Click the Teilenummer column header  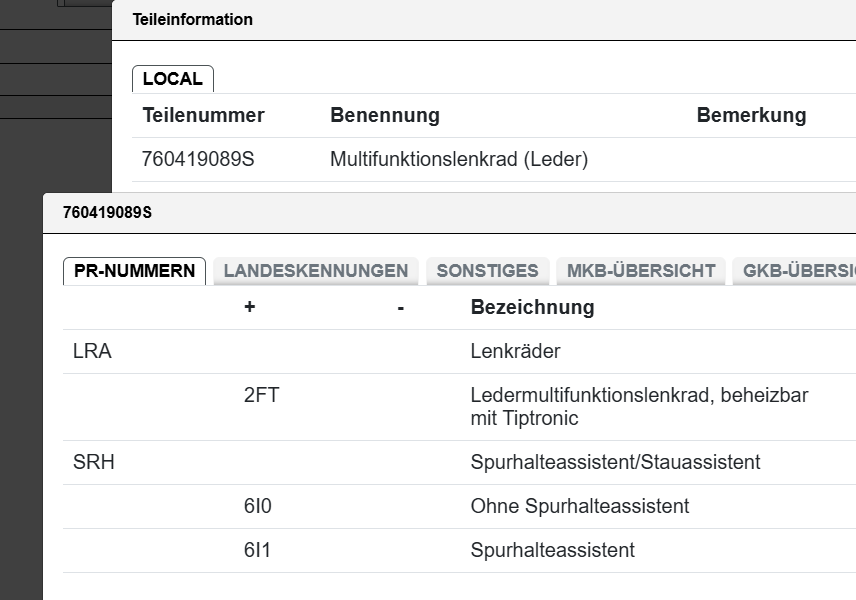click(203, 115)
